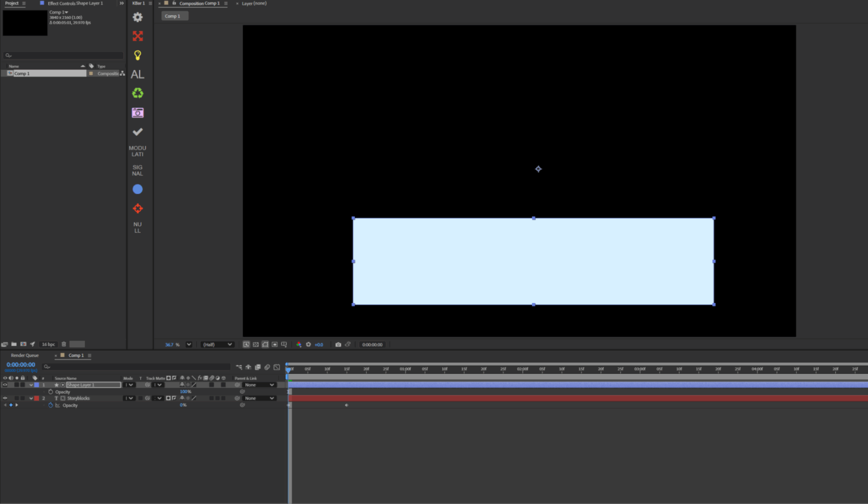Open the Resolution dropdown showing Half

[x=217, y=344]
